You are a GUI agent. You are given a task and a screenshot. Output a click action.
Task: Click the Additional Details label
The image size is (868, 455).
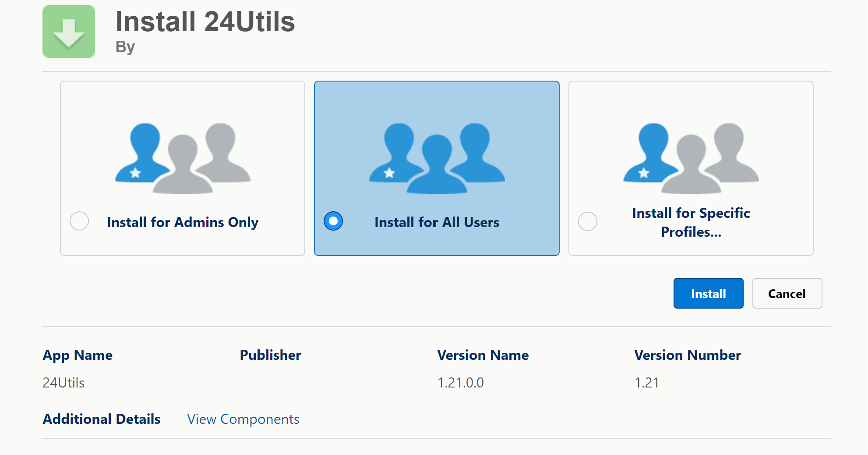[102, 419]
